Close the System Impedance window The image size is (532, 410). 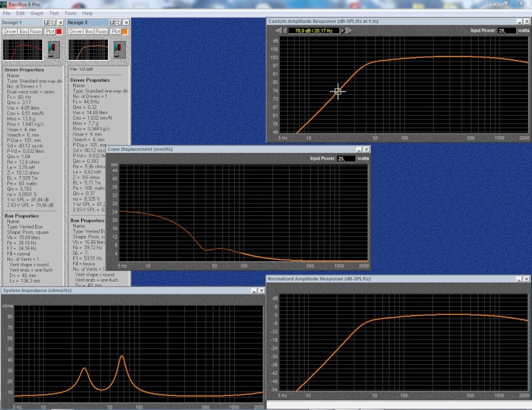(x=261, y=290)
